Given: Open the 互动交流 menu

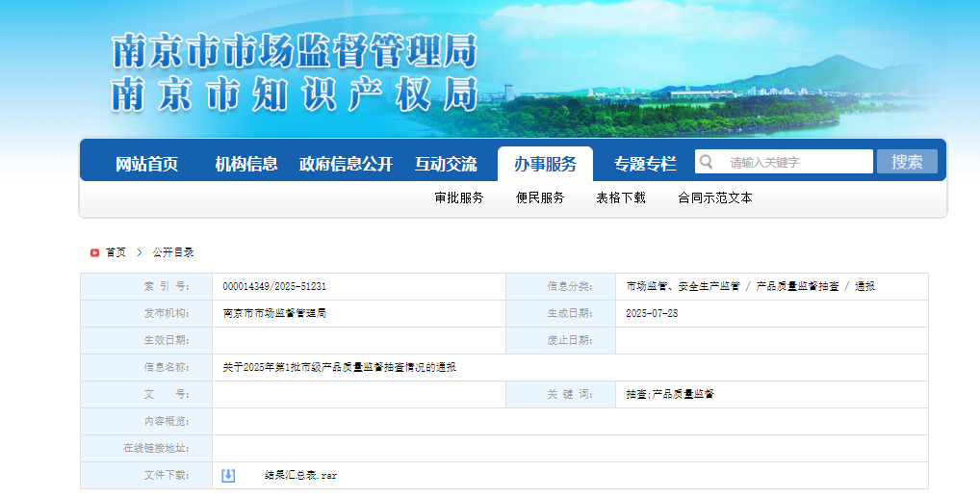Looking at the screenshot, I should pyautogui.click(x=446, y=164).
